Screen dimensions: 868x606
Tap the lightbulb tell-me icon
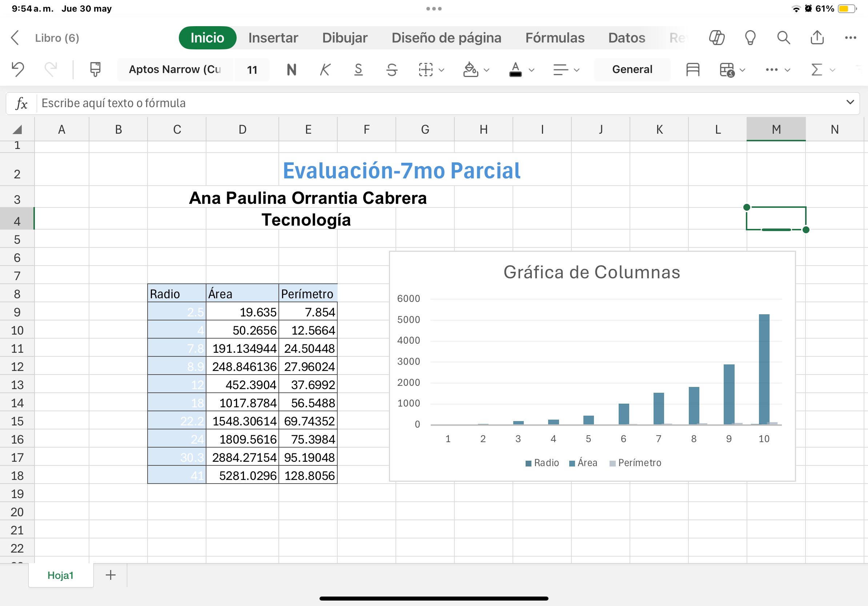click(x=750, y=38)
